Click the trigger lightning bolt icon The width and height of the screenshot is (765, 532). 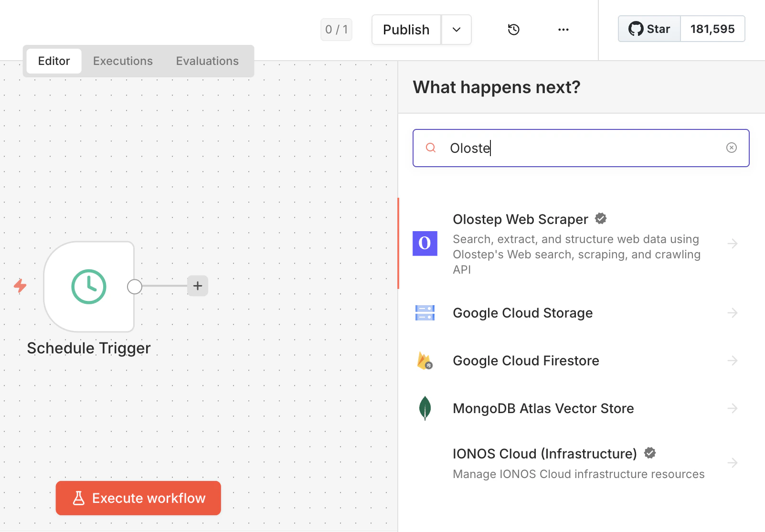pos(20,286)
